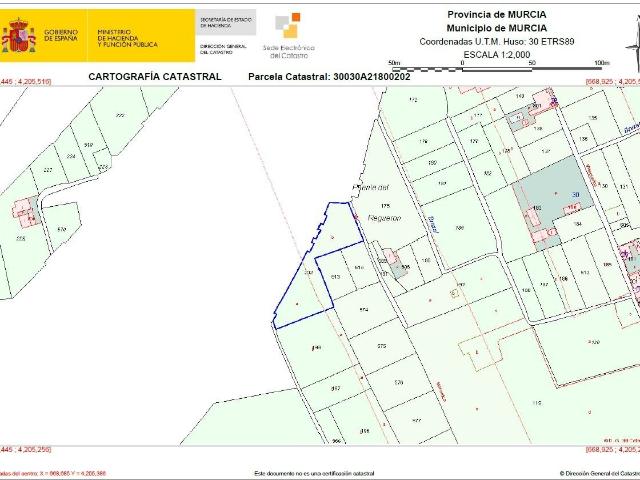
Task: Click parcel number 574 on the map
Action: [x=364, y=310]
